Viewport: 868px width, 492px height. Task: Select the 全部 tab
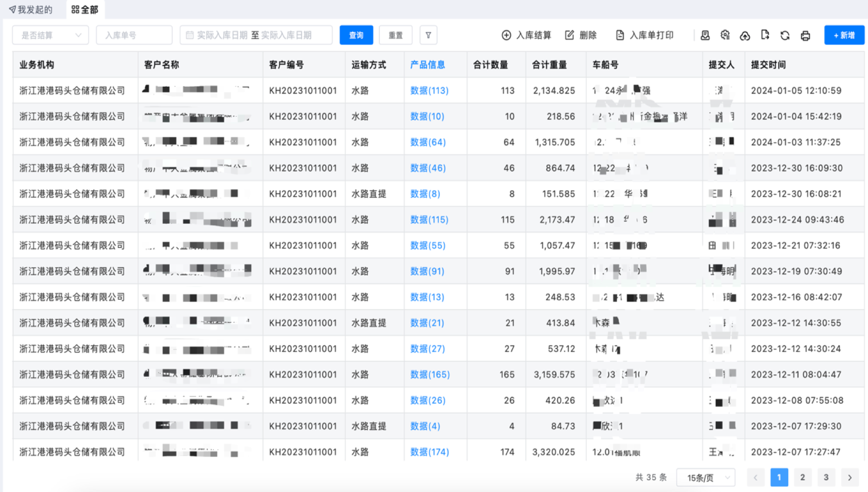[85, 9]
